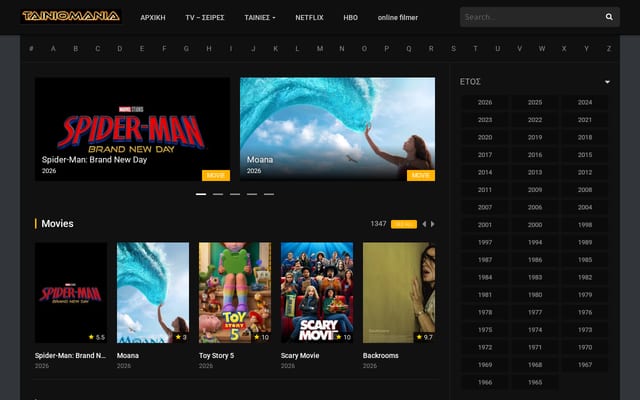
Task: Open the Scary Movie poster
Action: pyautogui.click(x=317, y=293)
